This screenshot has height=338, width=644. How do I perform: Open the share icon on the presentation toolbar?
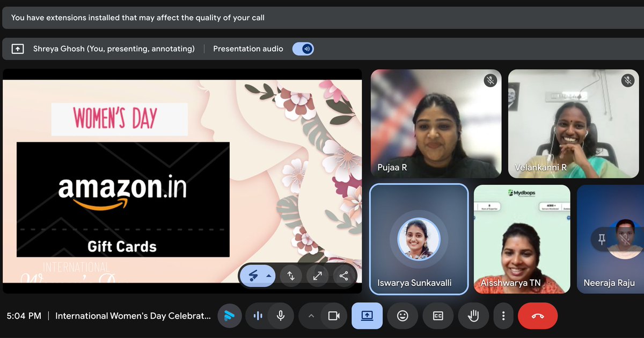pos(343,276)
